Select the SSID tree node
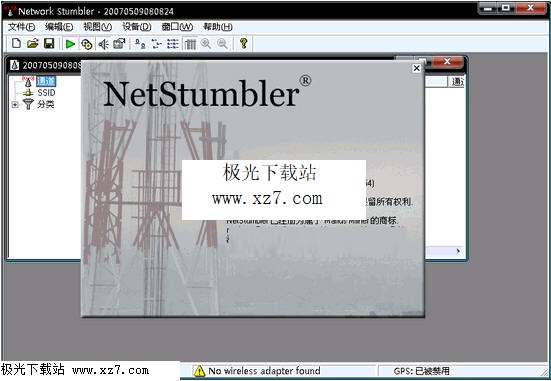This screenshot has height=381, width=551. 46,93
